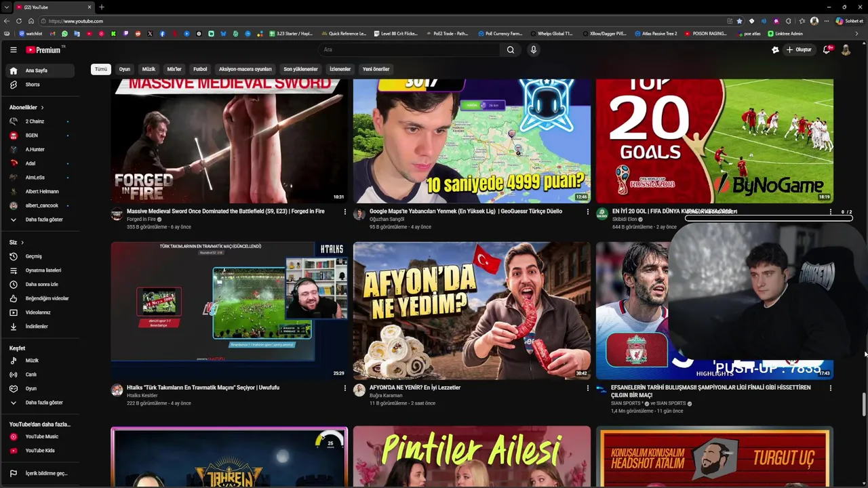Select the İzlenenler filter chip

[340, 69]
